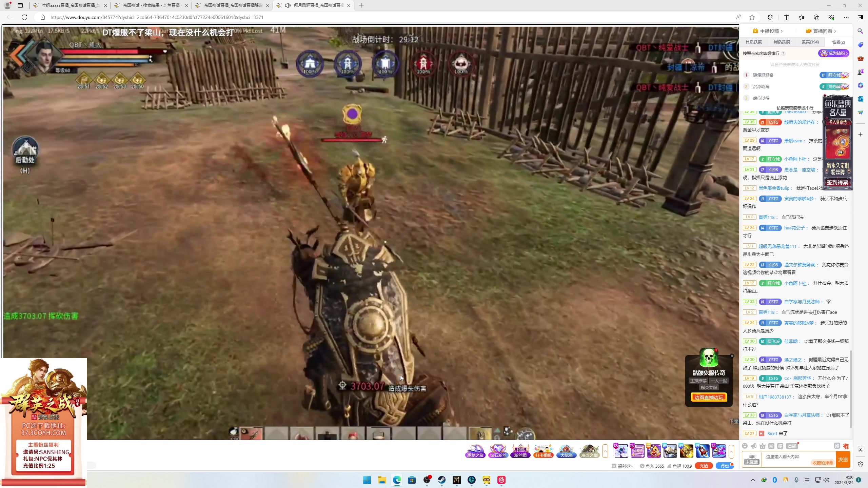Switch to the 日活跃度 tab
The image size is (868, 488).
click(x=753, y=42)
